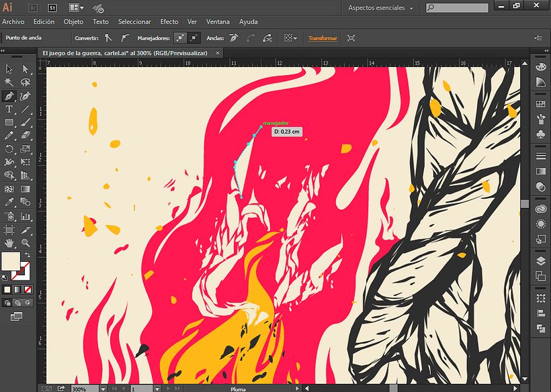Viewport: 551px width, 392px height.
Task: Toggle show handles for multiple anchors
Action: 180,38
